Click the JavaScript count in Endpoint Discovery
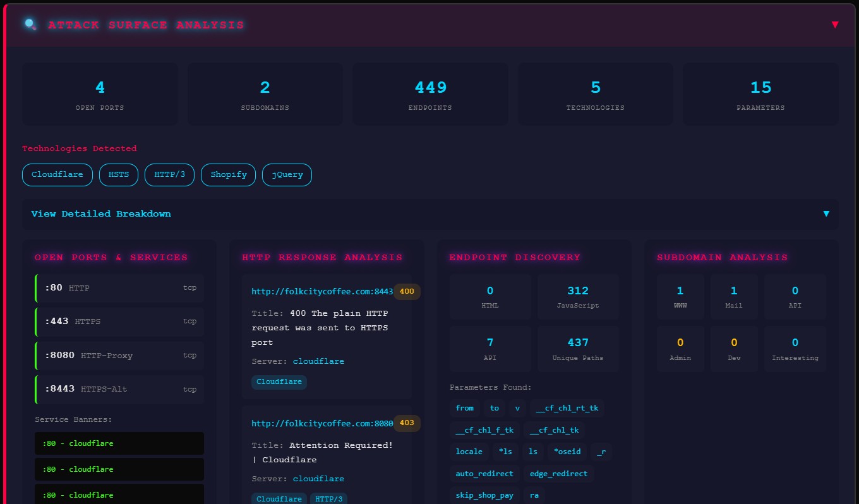Image resolution: width=859 pixels, height=504 pixels. [x=577, y=297]
